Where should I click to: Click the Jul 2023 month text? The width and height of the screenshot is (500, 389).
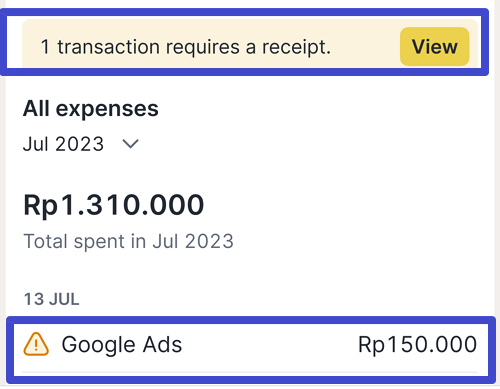[63, 144]
